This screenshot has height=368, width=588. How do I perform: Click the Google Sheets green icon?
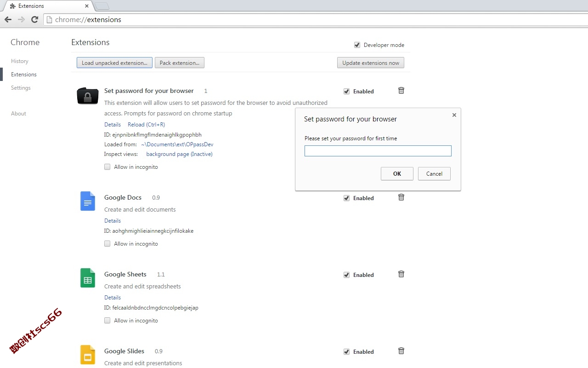coord(87,278)
